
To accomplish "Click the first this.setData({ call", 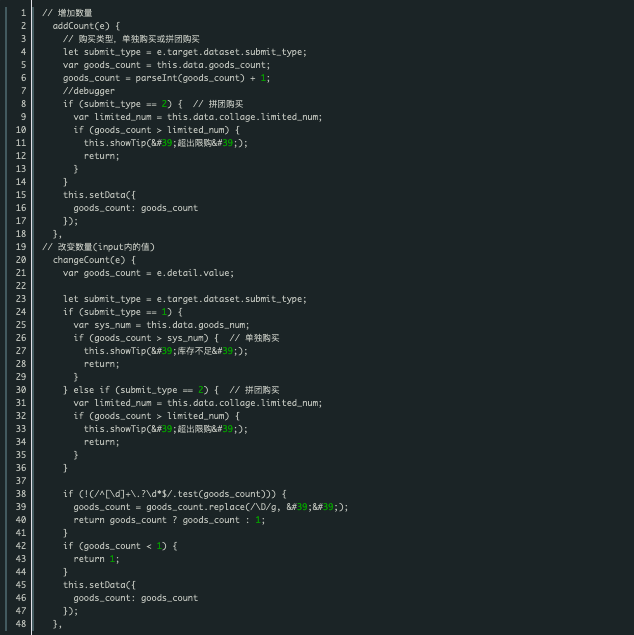I will coord(99,195).
